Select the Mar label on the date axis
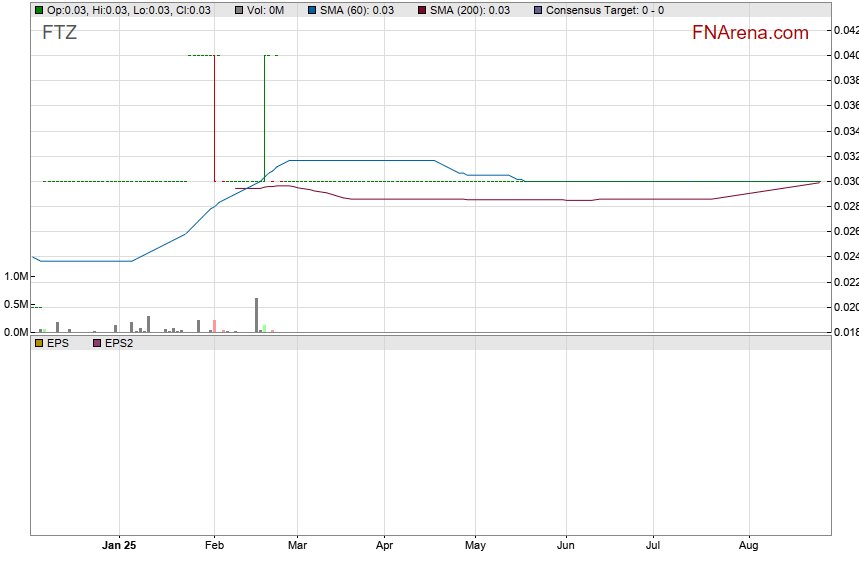 tap(296, 545)
